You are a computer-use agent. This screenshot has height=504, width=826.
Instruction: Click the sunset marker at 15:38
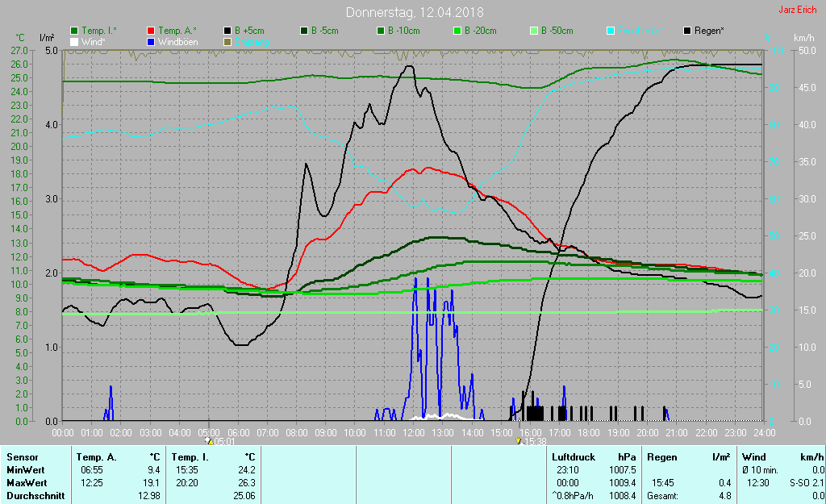pos(519,440)
